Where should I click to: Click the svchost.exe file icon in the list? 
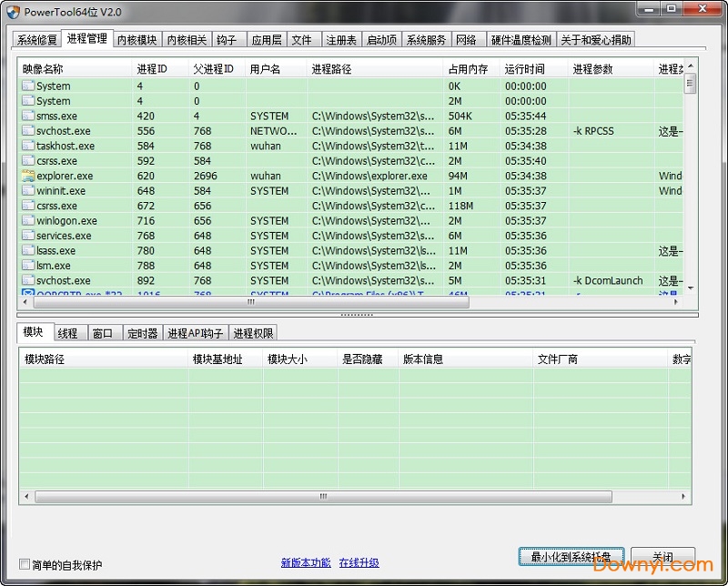click(27, 130)
